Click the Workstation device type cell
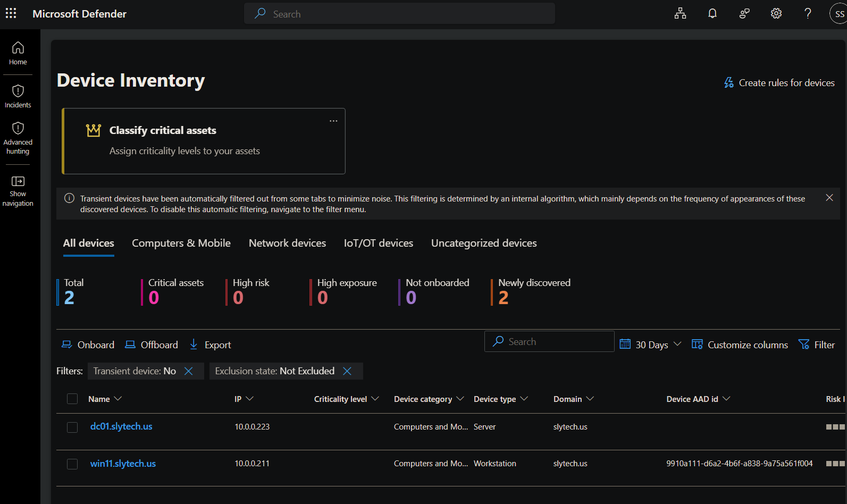847x504 pixels. click(x=495, y=464)
